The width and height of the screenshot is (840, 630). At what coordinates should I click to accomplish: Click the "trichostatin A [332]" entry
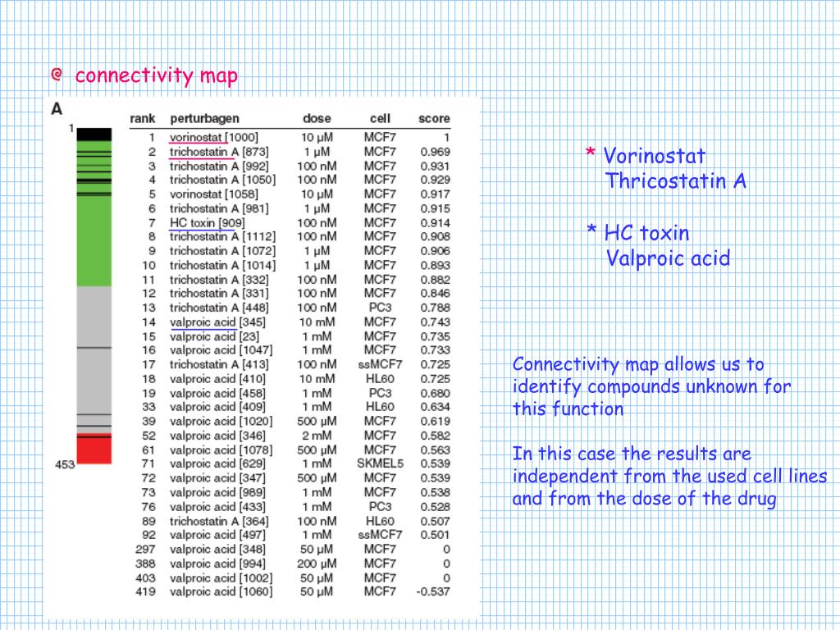pos(219,280)
